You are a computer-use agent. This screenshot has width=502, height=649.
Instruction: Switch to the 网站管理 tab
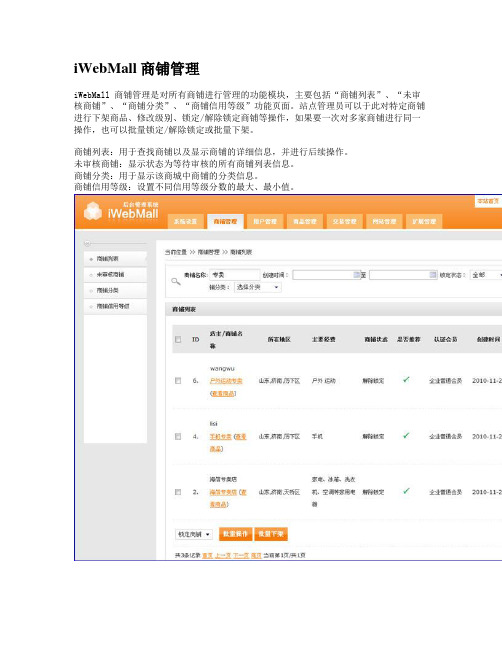click(384, 221)
